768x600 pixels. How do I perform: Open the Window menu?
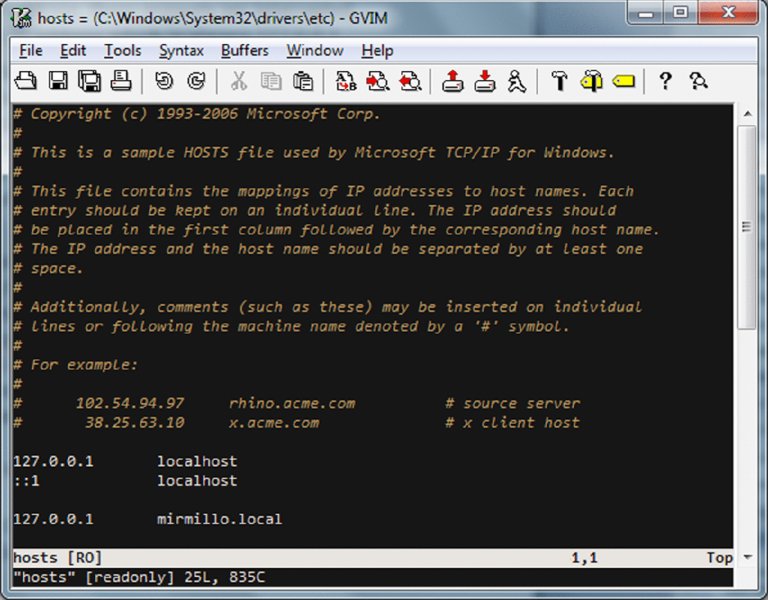pos(315,50)
